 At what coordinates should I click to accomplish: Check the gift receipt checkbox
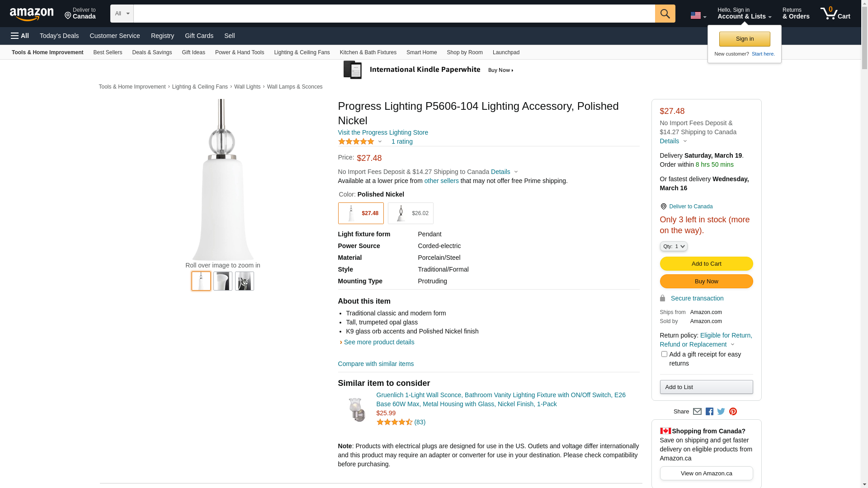point(664,354)
